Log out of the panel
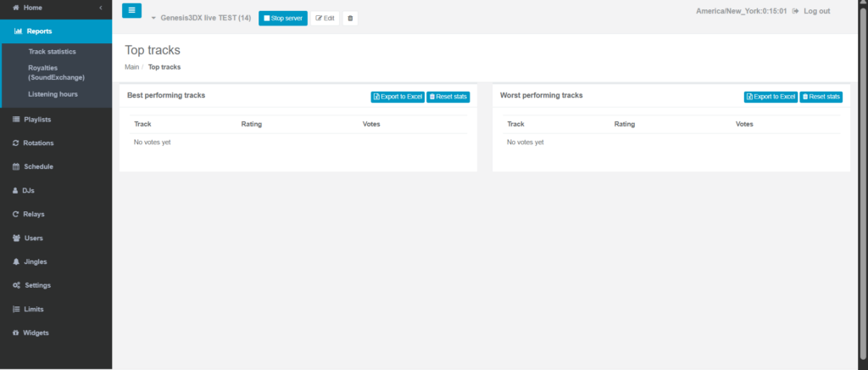The height and width of the screenshot is (370, 868). click(811, 11)
